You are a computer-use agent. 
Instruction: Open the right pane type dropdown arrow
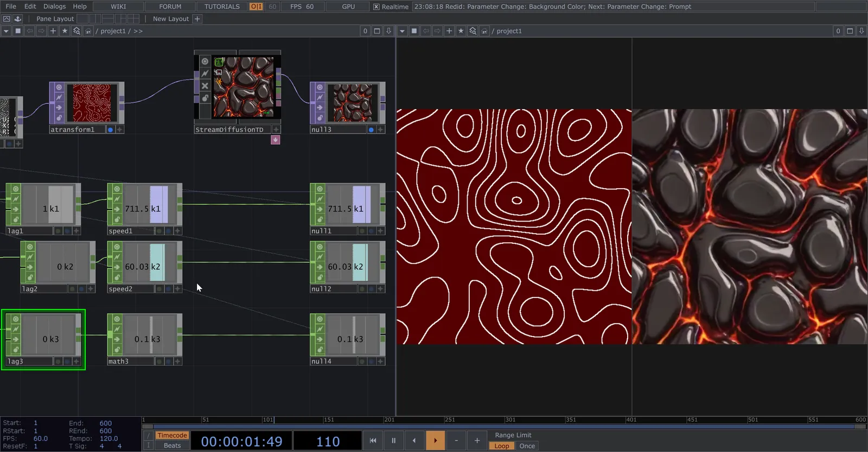pos(402,31)
